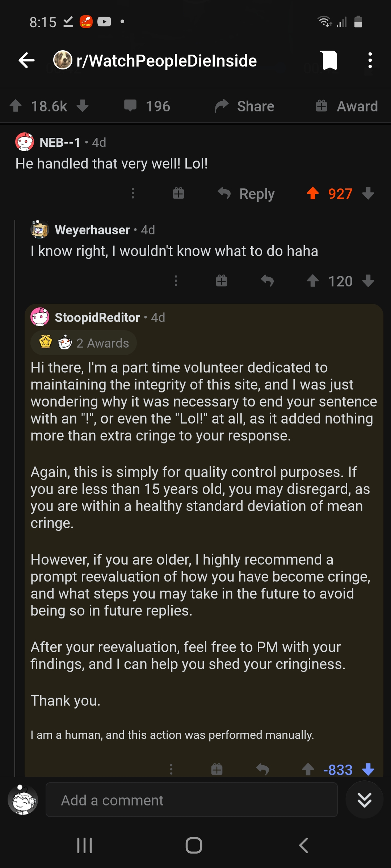Give a gift award on StoopidReditor's comment

click(x=218, y=770)
